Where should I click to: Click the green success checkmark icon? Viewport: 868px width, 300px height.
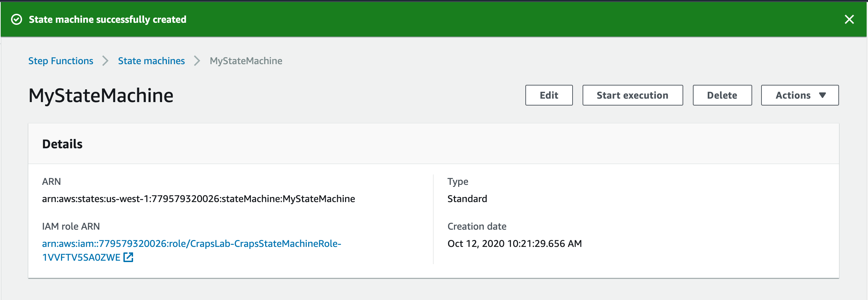[17, 19]
